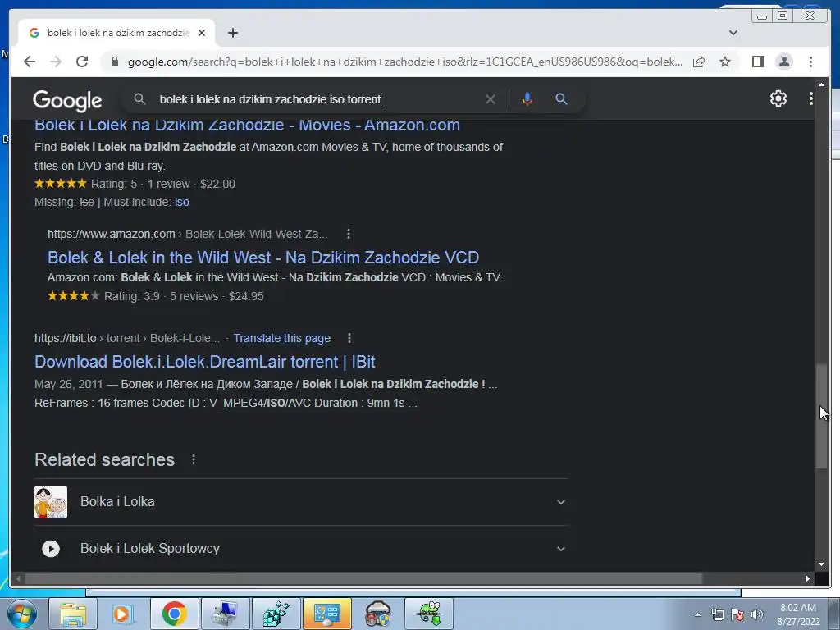Clear the search box with X

pos(491,99)
